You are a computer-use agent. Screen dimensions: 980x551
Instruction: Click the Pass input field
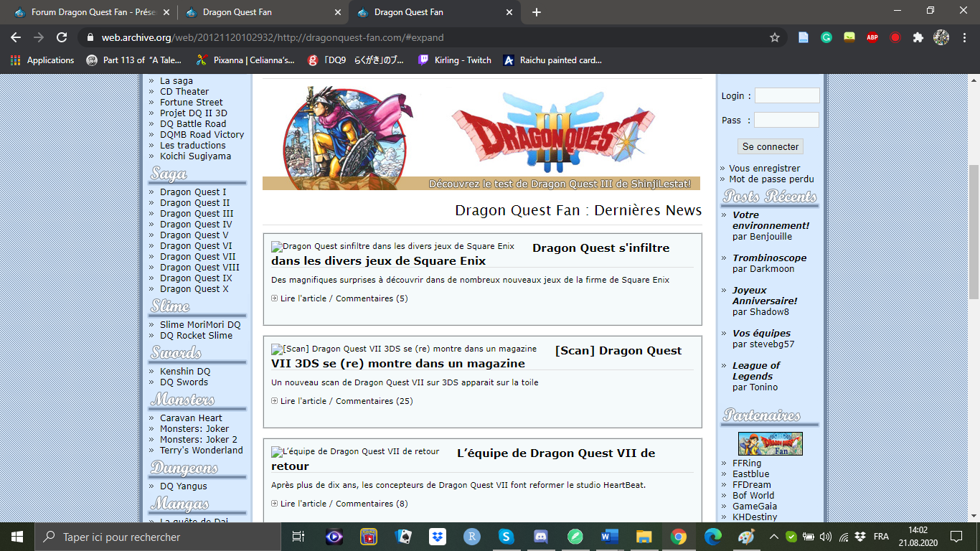(786, 120)
